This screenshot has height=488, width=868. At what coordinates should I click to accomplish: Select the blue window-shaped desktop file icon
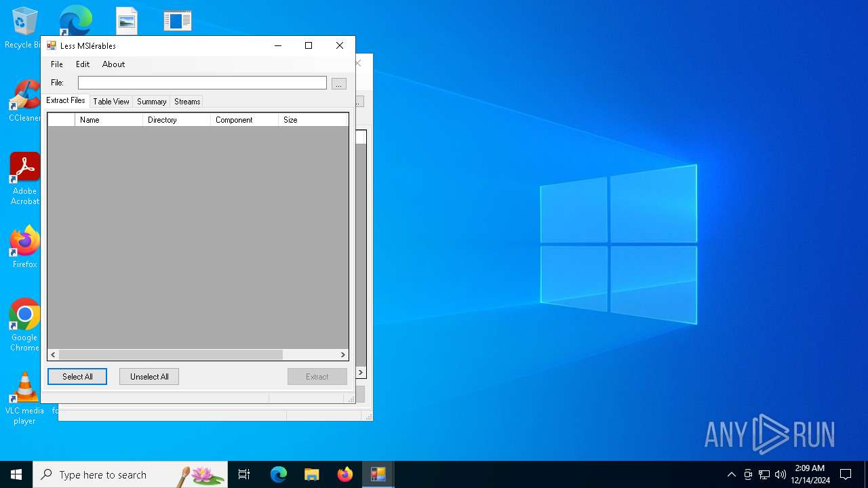coord(177,20)
